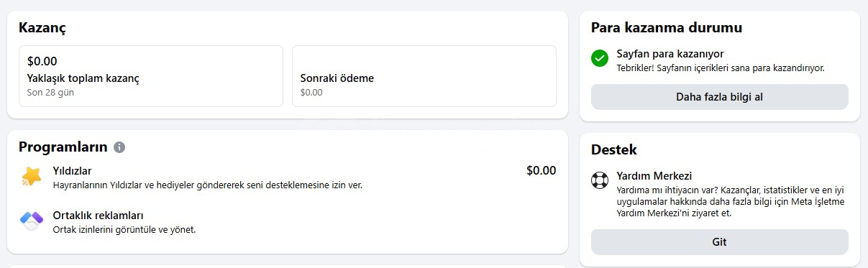Screen dimensions: 868x268
Task: Click the Sayfan para kazanıyor status text
Action: pyautogui.click(x=670, y=54)
